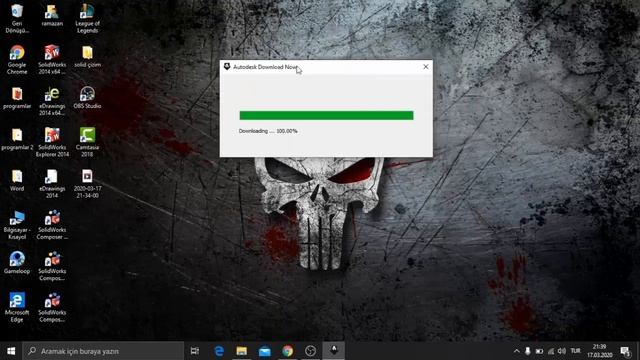Open the solid çizim folder

tap(87, 56)
